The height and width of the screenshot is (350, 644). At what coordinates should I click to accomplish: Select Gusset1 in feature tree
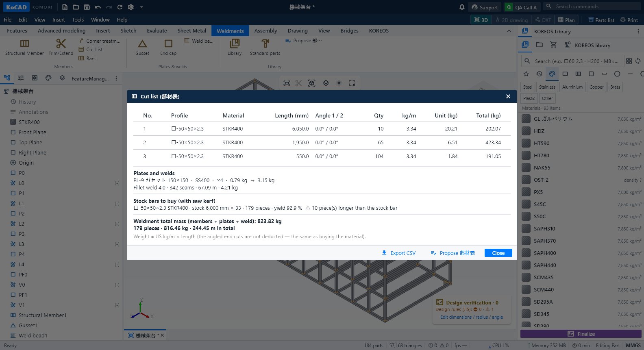(x=28, y=326)
